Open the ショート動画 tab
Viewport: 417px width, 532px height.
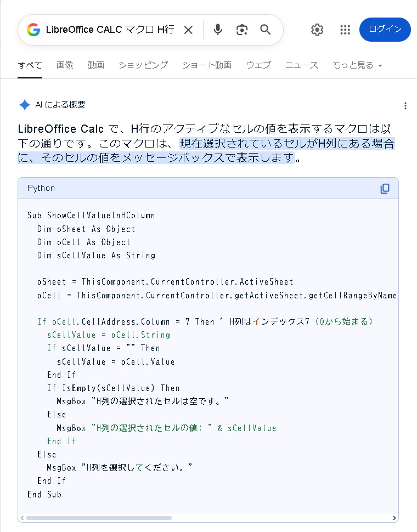[207, 65]
